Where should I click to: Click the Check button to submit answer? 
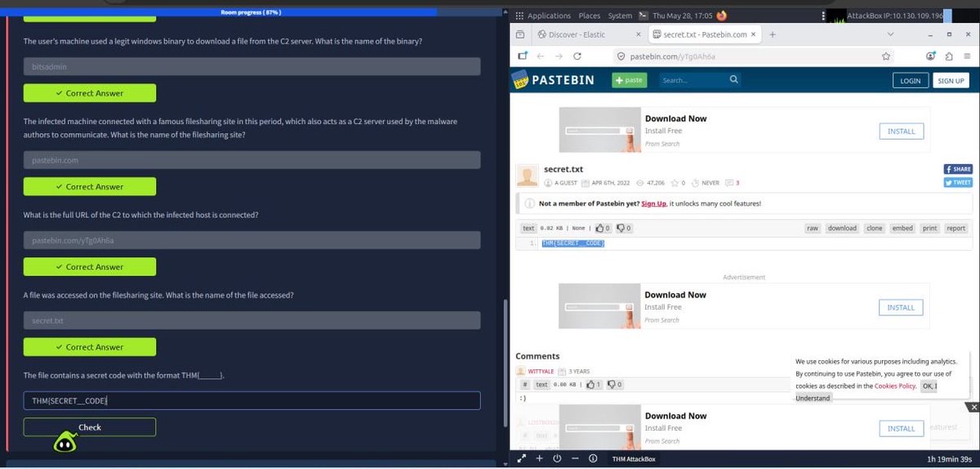click(89, 427)
